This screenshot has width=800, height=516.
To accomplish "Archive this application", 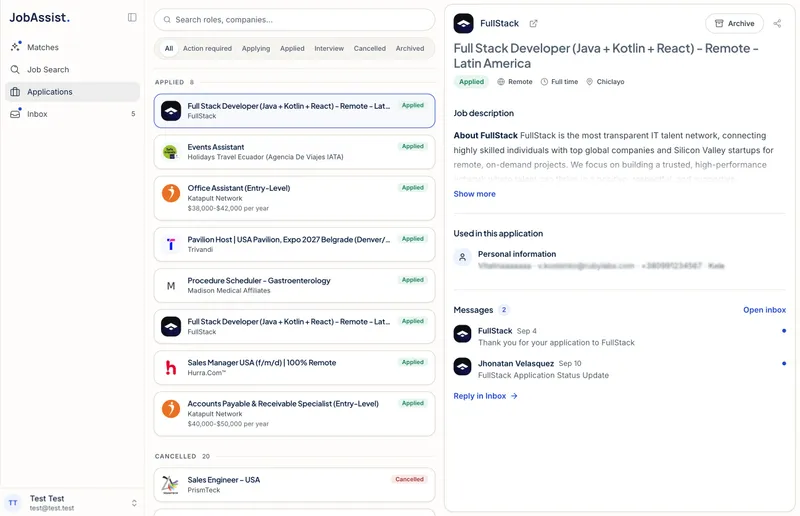I will coord(734,23).
